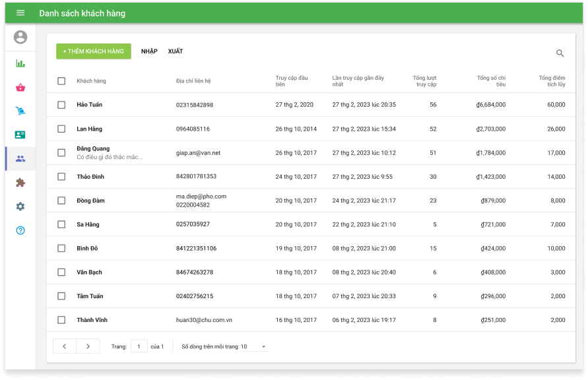Click the XUẤT export option
The height and width of the screenshot is (380, 588).
click(x=176, y=51)
